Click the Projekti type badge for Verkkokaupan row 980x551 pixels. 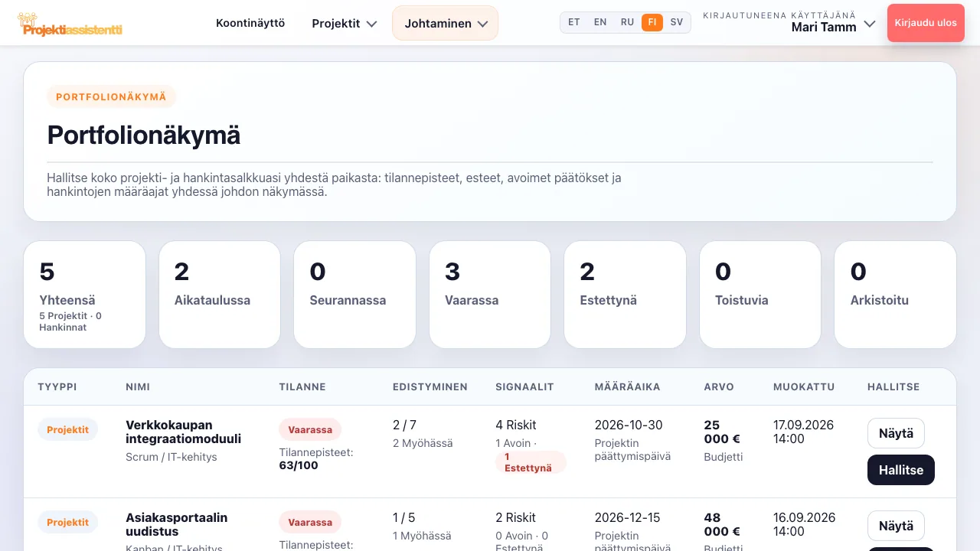(x=67, y=429)
